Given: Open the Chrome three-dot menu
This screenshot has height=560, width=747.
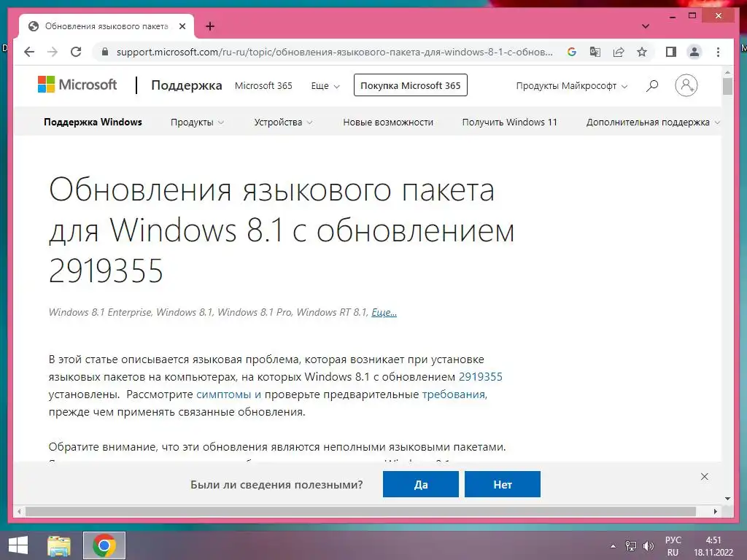Looking at the screenshot, I should coord(718,52).
